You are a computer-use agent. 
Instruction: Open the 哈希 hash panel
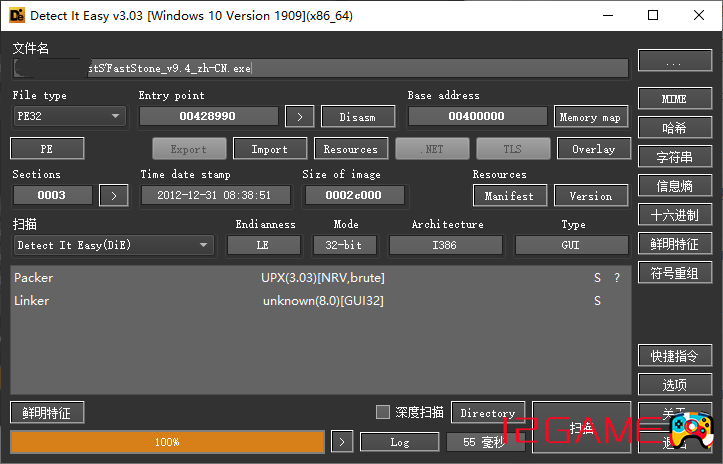click(673, 128)
